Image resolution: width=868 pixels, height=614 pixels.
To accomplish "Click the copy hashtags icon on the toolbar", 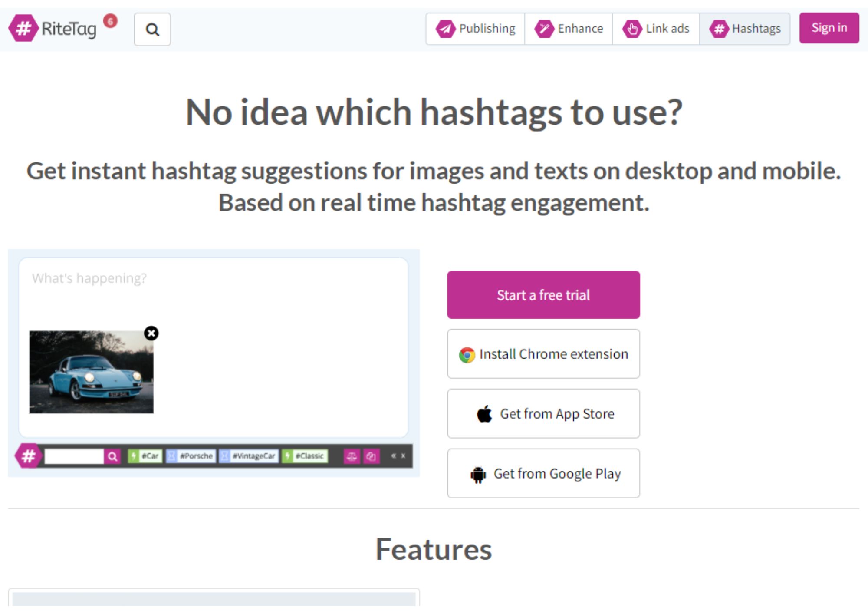I will coord(371,456).
